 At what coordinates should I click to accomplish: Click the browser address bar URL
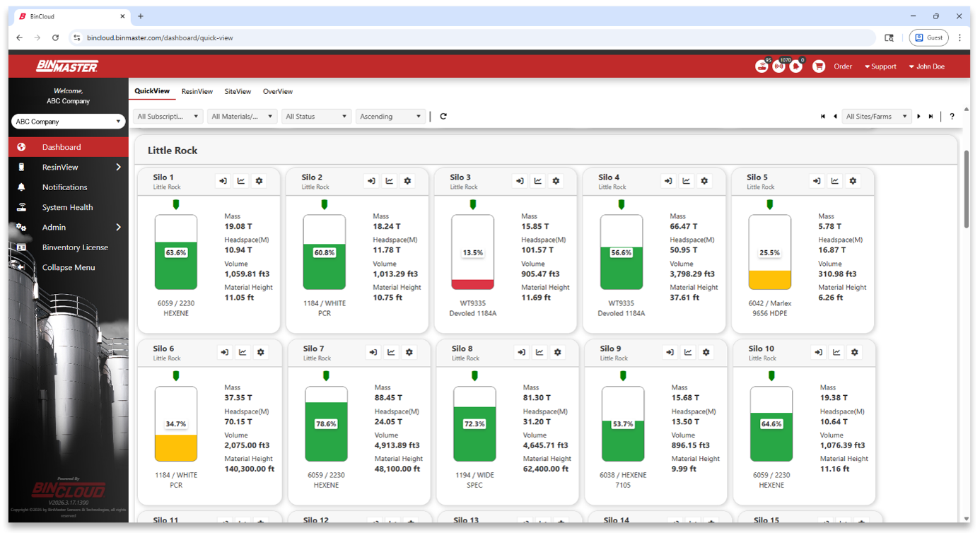point(160,37)
